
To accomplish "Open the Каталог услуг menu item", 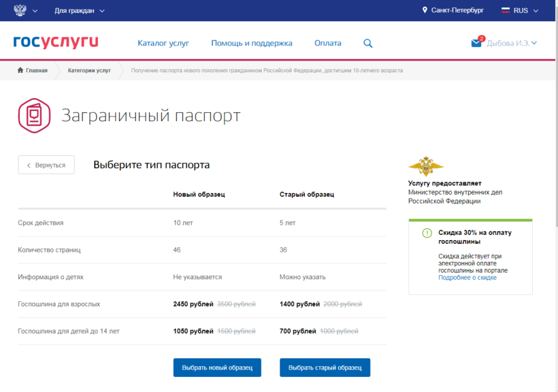I will [163, 44].
